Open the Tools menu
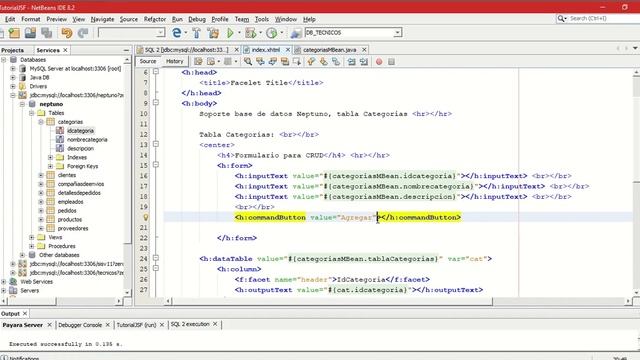640x360 pixels. pos(262,19)
